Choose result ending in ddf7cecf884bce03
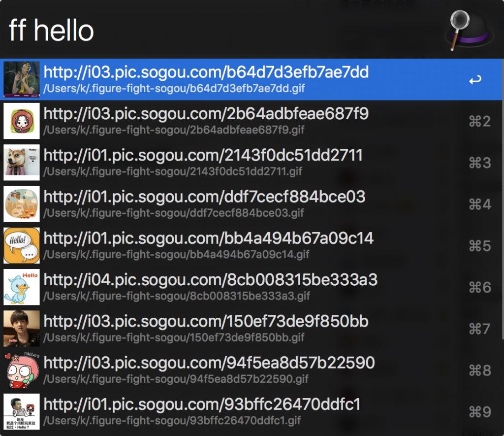This screenshot has width=504, height=436. pos(204,197)
